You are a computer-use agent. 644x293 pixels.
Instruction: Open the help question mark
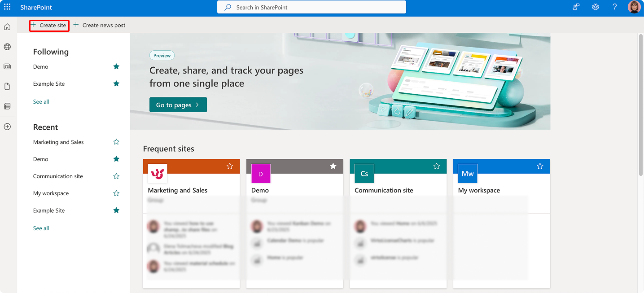(x=614, y=7)
